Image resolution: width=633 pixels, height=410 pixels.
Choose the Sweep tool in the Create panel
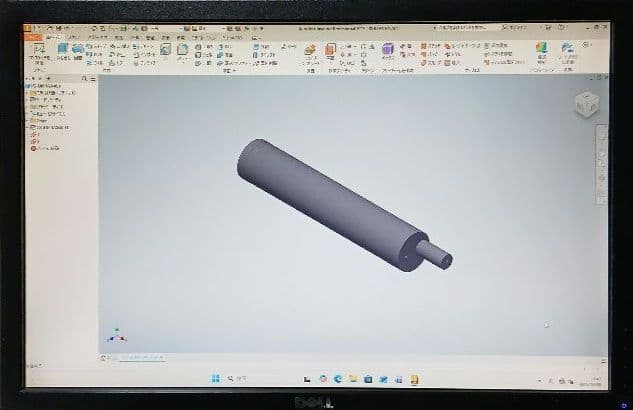click(96, 46)
